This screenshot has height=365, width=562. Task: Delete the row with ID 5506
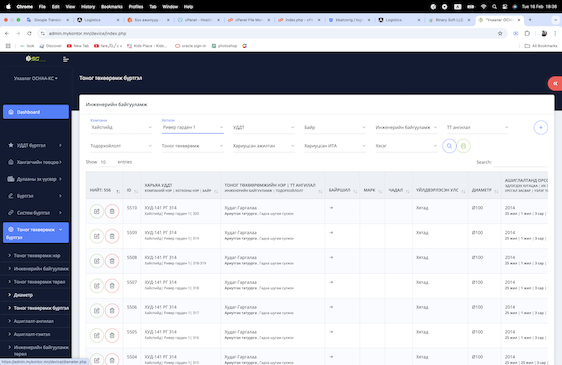click(112, 311)
